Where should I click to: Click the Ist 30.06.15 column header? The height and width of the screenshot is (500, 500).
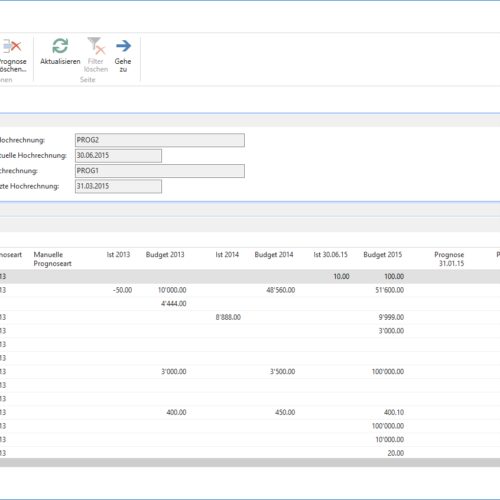pyautogui.click(x=330, y=255)
